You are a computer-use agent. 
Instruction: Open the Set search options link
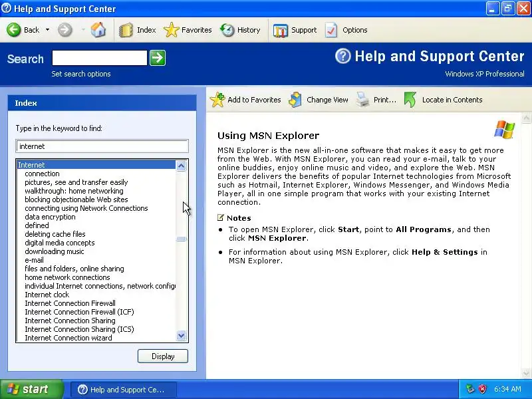click(x=80, y=74)
